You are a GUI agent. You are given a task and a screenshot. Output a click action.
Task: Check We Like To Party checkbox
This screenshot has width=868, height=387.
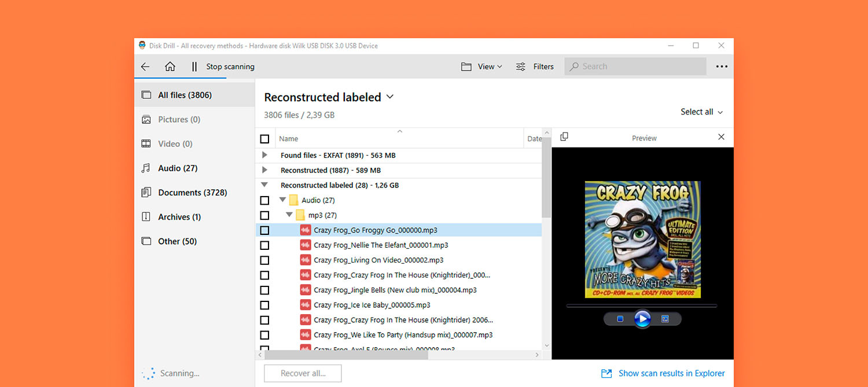pos(264,335)
